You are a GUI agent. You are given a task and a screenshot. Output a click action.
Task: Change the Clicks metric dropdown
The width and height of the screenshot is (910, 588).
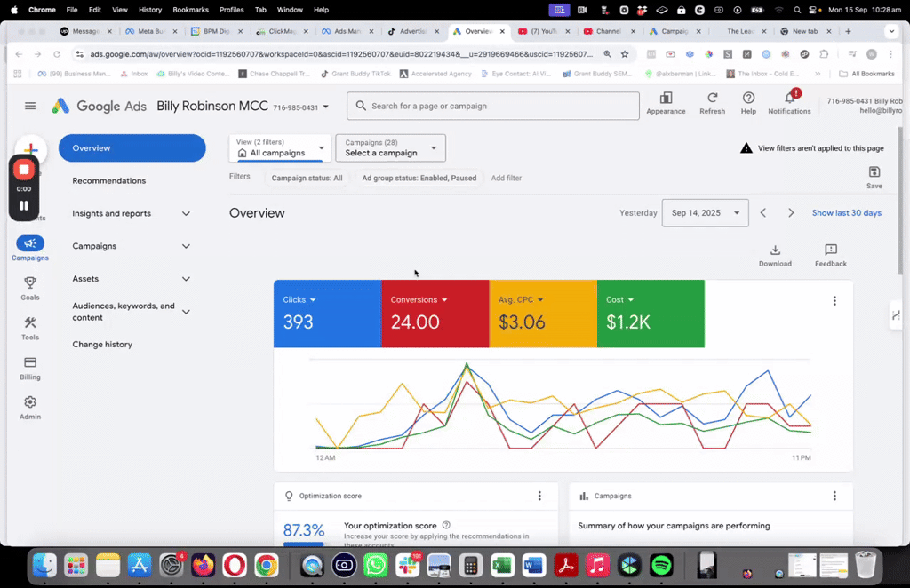point(299,300)
